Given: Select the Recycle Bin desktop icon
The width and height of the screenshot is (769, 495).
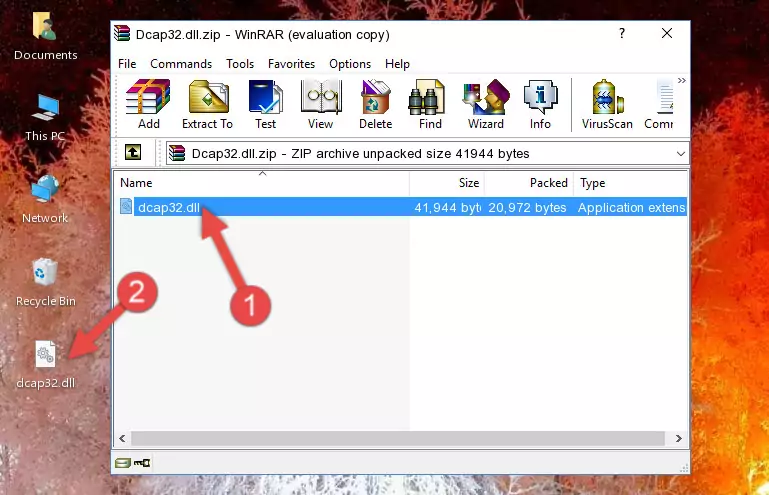Looking at the screenshot, I should [46, 283].
